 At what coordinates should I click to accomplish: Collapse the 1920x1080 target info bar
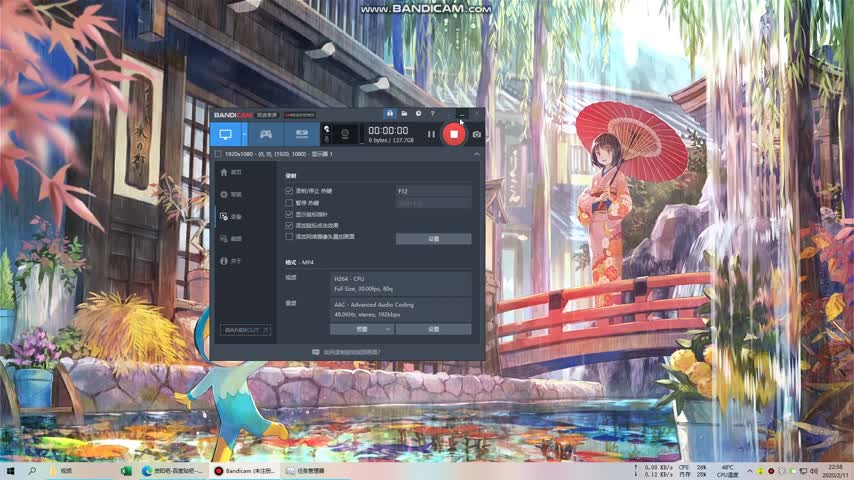pos(477,154)
